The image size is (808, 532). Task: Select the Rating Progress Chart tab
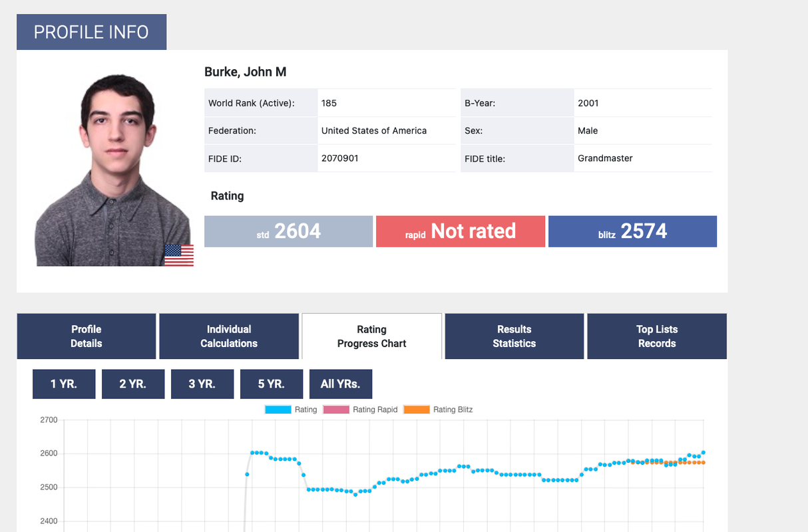[x=371, y=336]
